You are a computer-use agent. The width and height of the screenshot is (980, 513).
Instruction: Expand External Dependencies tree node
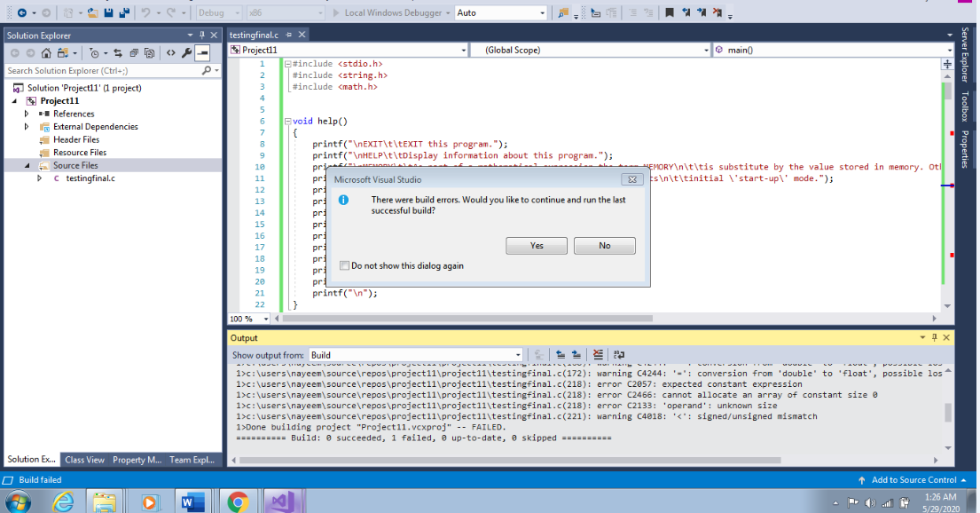pos(27,126)
